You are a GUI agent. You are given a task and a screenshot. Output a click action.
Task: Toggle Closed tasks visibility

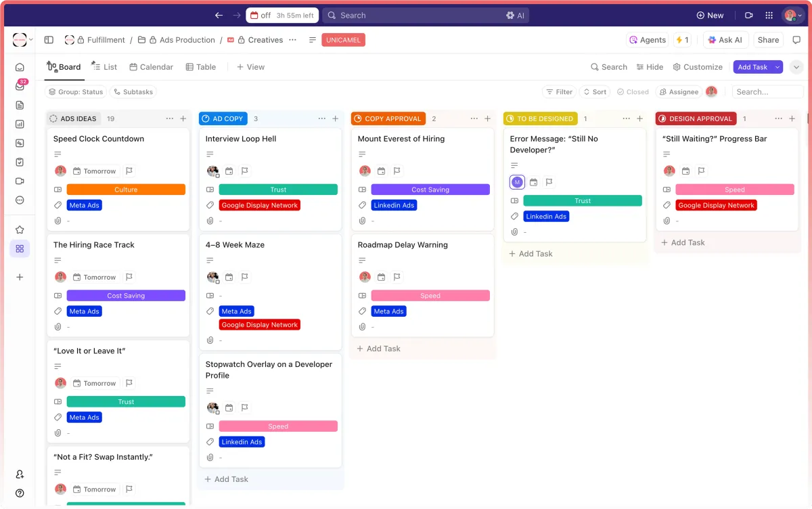(633, 92)
